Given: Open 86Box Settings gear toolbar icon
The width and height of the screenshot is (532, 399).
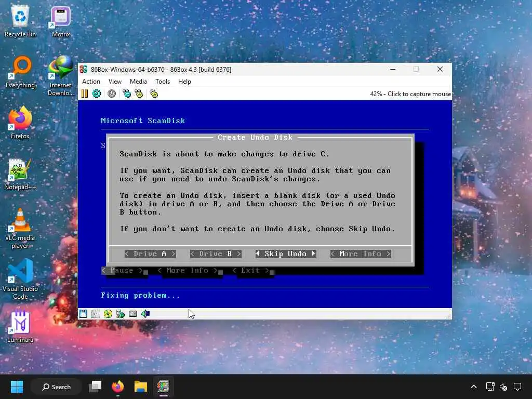Looking at the screenshot, I should point(154,94).
